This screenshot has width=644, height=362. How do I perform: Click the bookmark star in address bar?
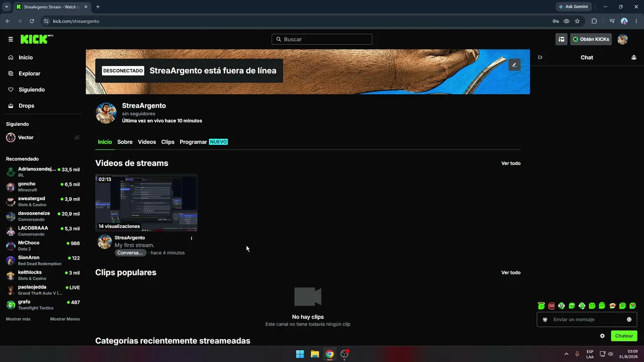coord(577,21)
